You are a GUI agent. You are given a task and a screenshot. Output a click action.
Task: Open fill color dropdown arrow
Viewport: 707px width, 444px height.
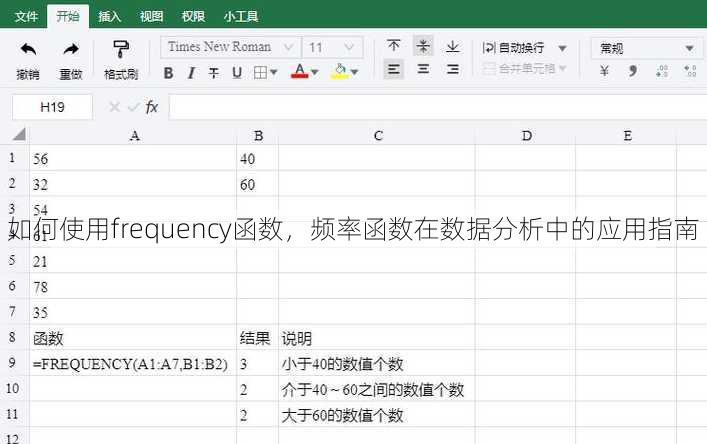[x=354, y=72]
